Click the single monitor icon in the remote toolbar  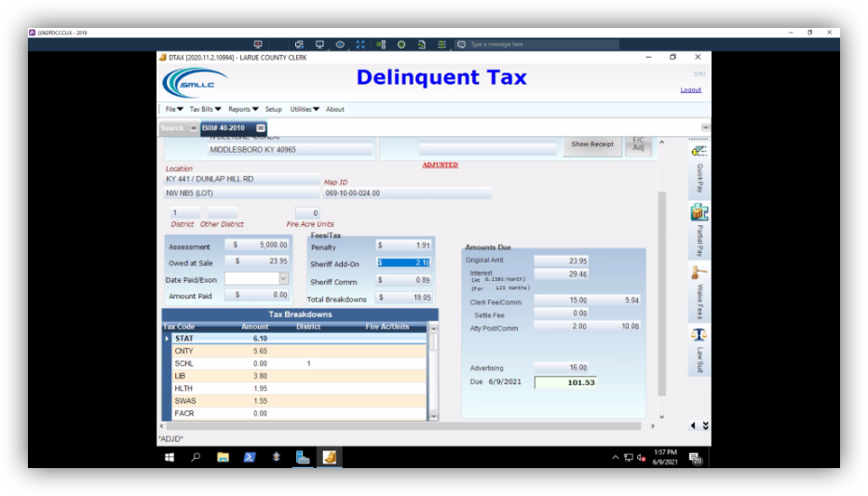tap(319, 45)
